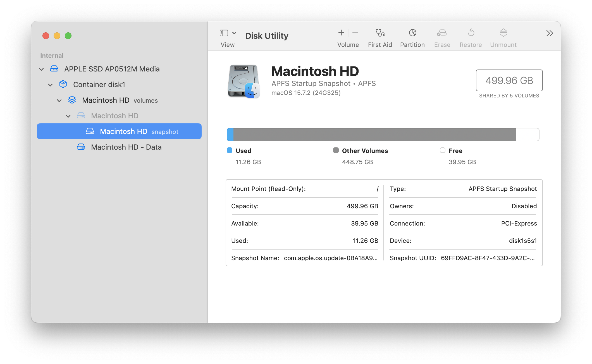This screenshot has height=364, width=592.
Task: Select Macintosh HD - Data volume
Action: (126, 147)
